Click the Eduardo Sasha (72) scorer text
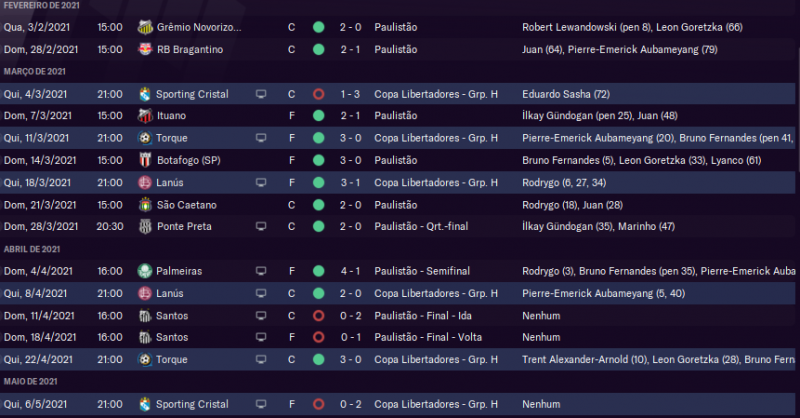800x418 pixels. tap(566, 94)
